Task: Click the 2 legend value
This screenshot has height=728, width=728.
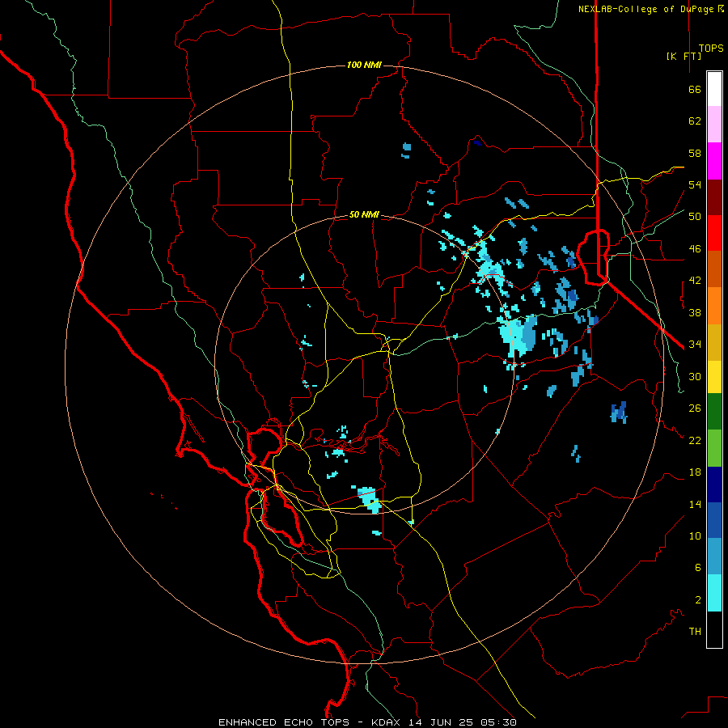Action: coord(698,600)
